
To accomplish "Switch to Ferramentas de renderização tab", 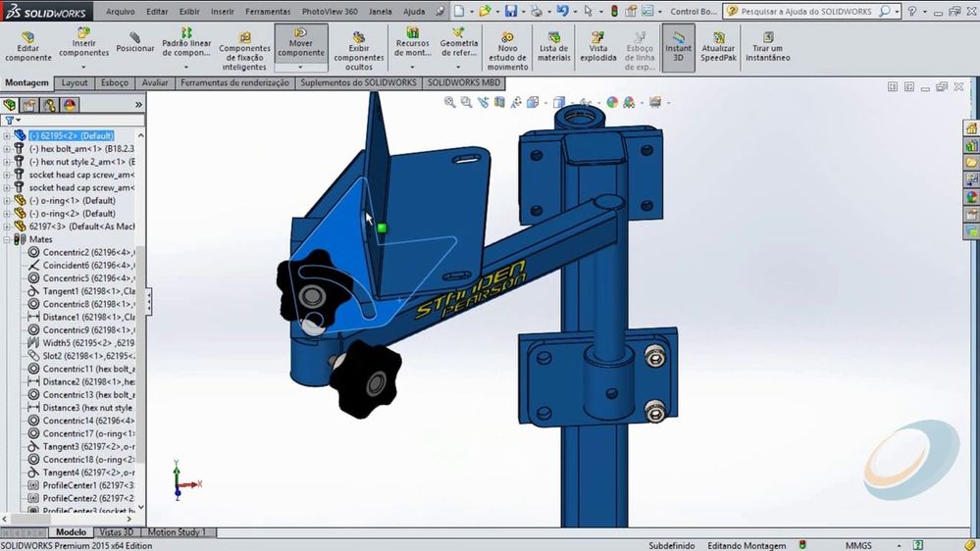I will 234,82.
